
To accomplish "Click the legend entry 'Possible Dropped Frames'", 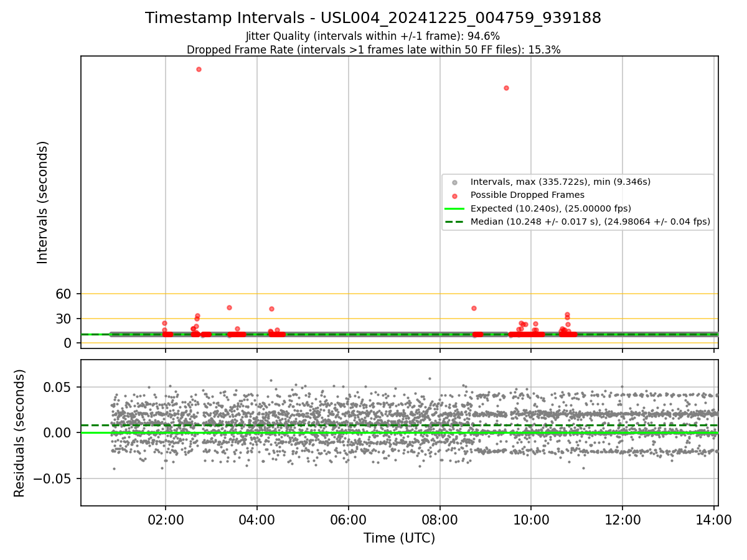I will point(527,195).
